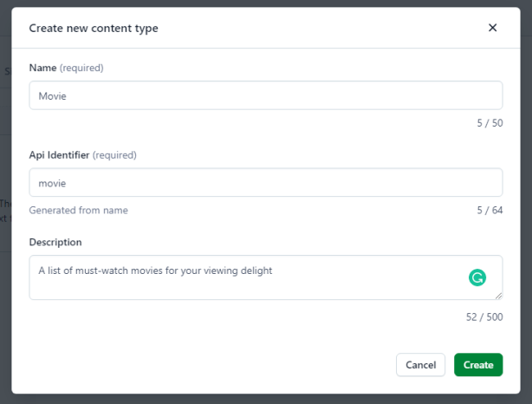Click the green Create button

pyautogui.click(x=478, y=365)
